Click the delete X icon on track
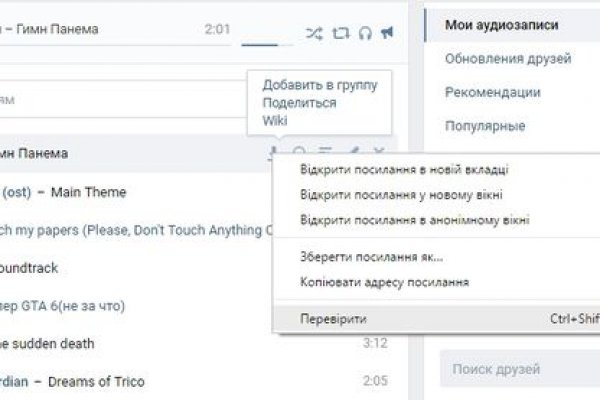The height and width of the screenshot is (400, 600). [x=378, y=152]
